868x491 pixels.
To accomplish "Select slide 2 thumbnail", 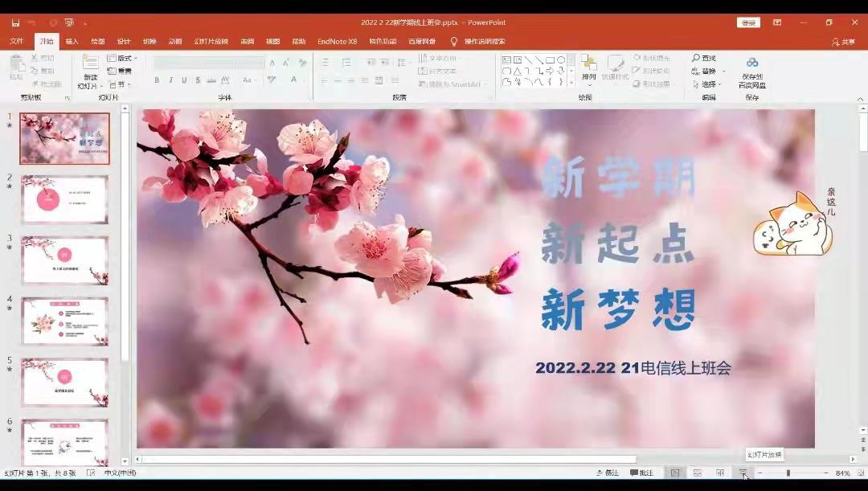I will [65, 199].
